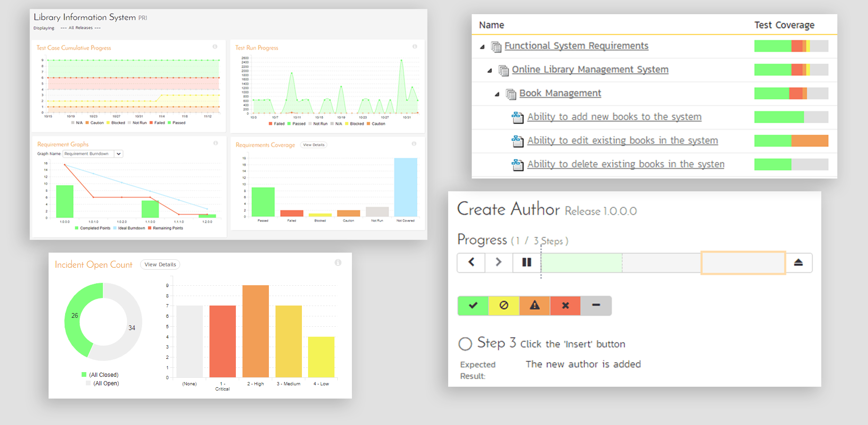
Task: Click the grey Not Applicable dash button
Action: click(596, 306)
